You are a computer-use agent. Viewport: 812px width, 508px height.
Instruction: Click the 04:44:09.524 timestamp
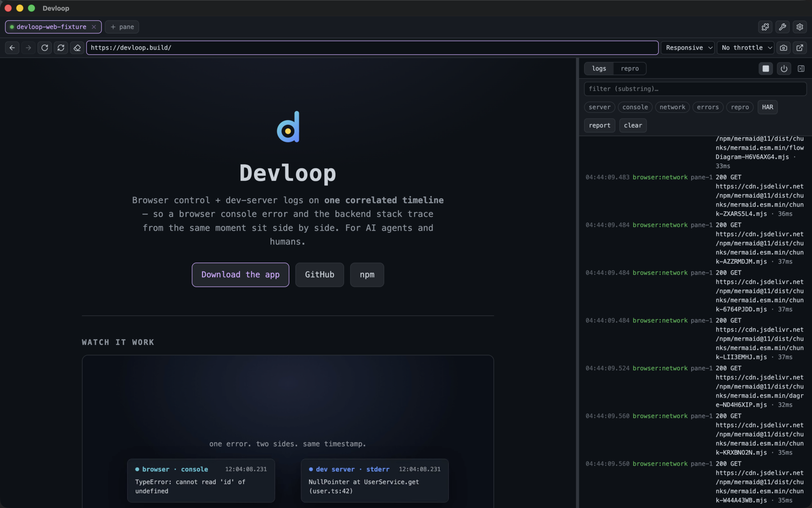607,368
